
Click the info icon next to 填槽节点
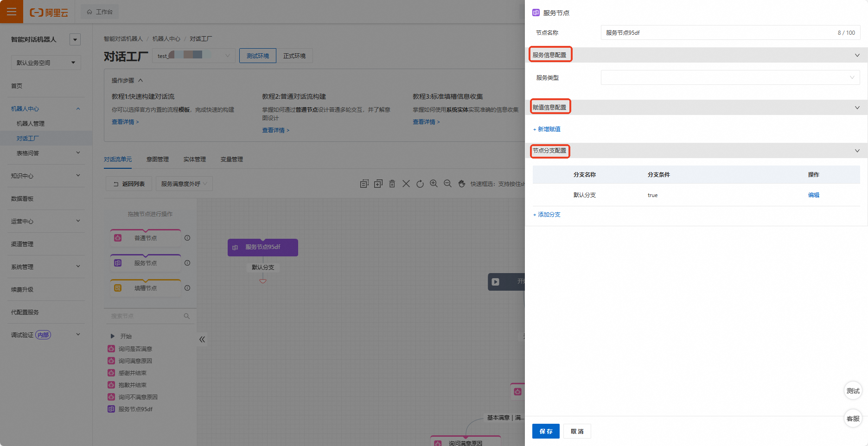(187, 288)
